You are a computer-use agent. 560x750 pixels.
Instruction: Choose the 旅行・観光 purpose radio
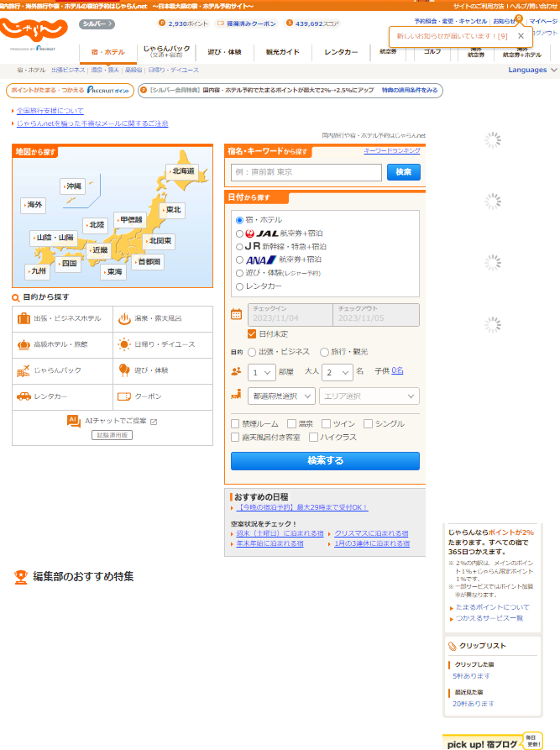click(x=324, y=353)
